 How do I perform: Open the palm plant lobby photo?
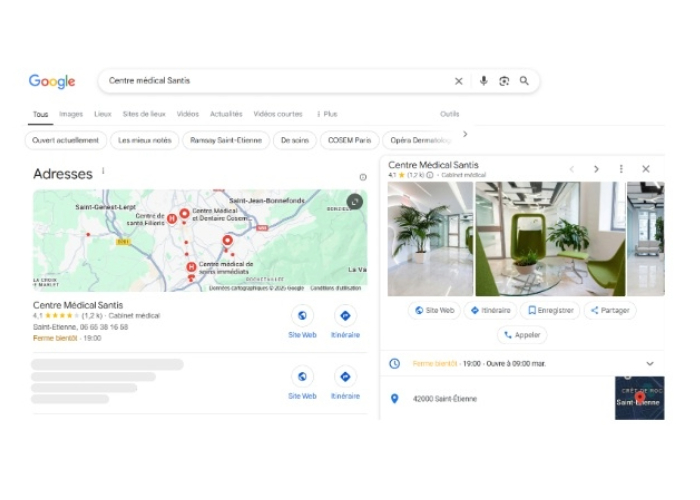pos(430,239)
